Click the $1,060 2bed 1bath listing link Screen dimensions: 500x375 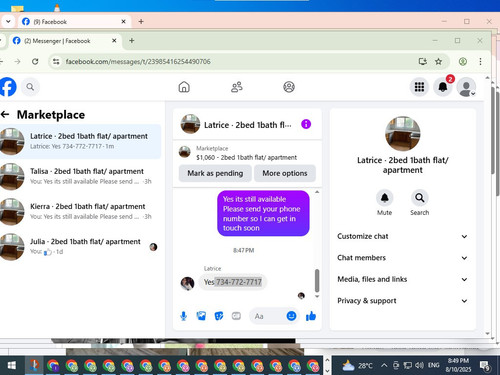247,157
